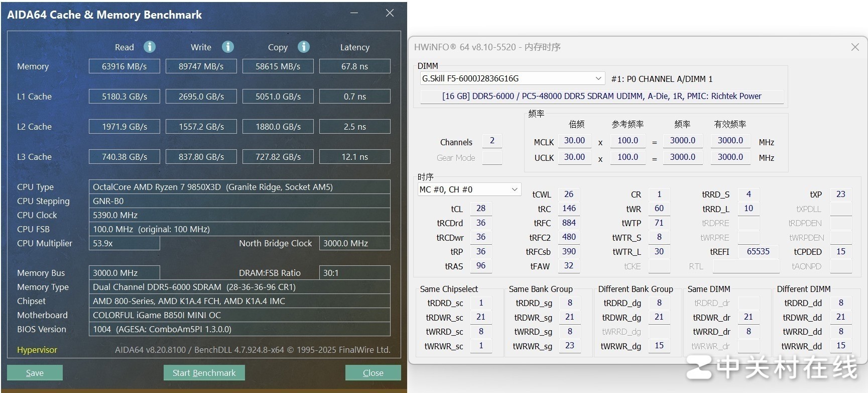Click the tXP timing value 23
Viewport: 868px width, 393px height.
point(841,194)
